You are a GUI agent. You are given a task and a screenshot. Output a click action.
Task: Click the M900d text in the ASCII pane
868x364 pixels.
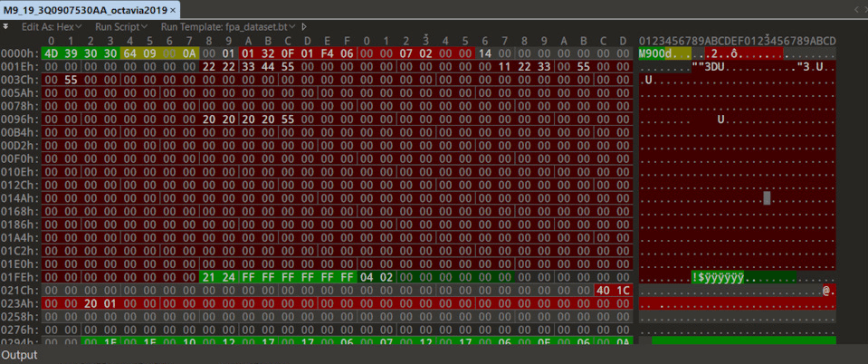click(x=658, y=53)
